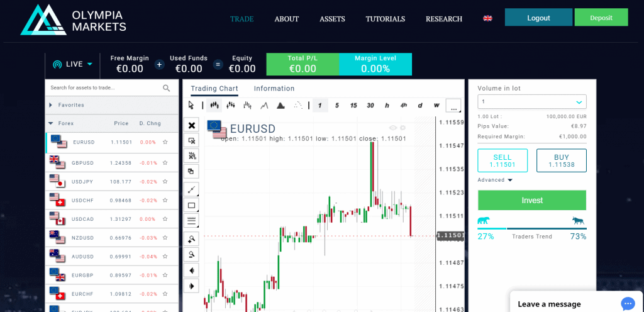Screen dimensions: 644x312
Task: Switch chart to OHLC bars style
Action: [247, 105]
